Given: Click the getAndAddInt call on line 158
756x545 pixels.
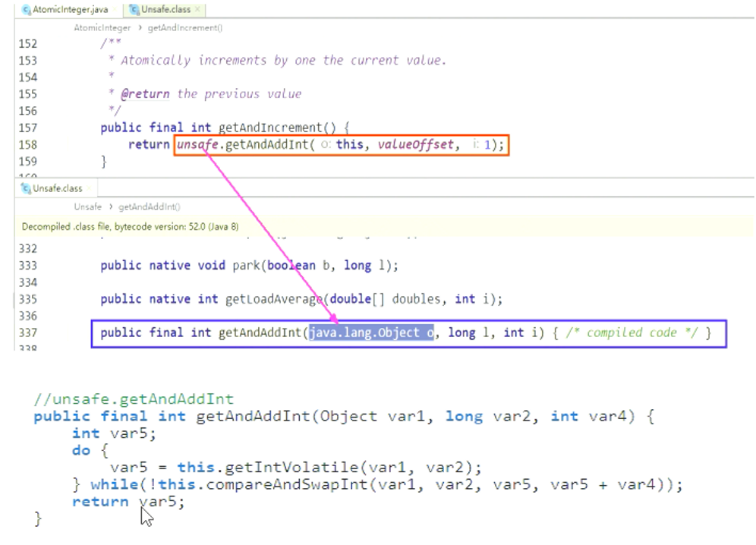Looking at the screenshot, I should 266,145.
